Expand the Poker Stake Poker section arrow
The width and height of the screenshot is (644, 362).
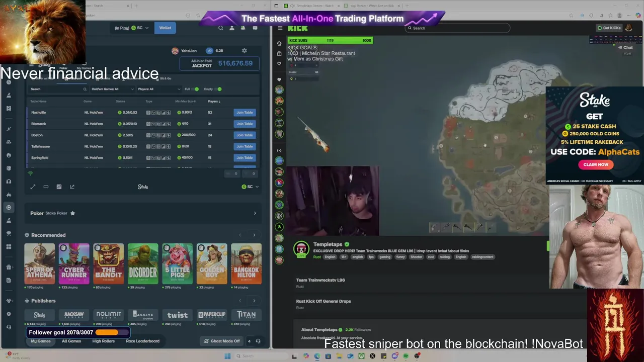click(x=255, y=213)
